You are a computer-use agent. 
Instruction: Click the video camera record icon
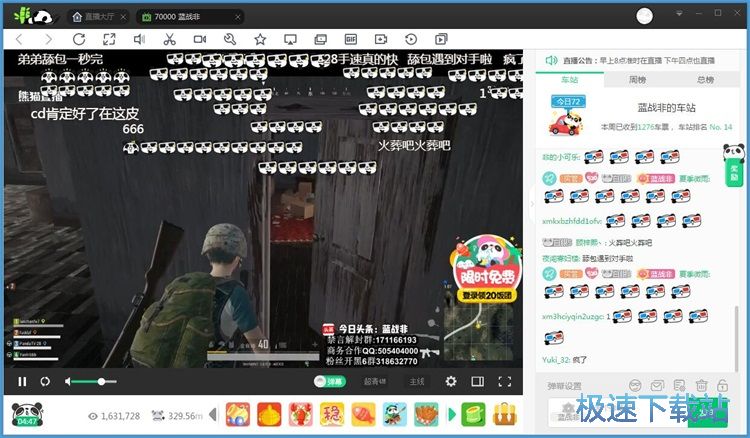coord(200,39)
